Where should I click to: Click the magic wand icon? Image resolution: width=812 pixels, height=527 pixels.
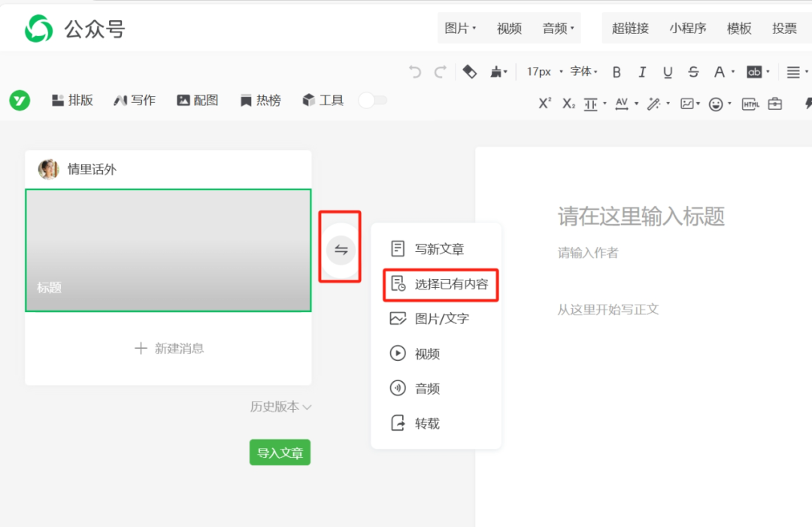coord(653,104)
